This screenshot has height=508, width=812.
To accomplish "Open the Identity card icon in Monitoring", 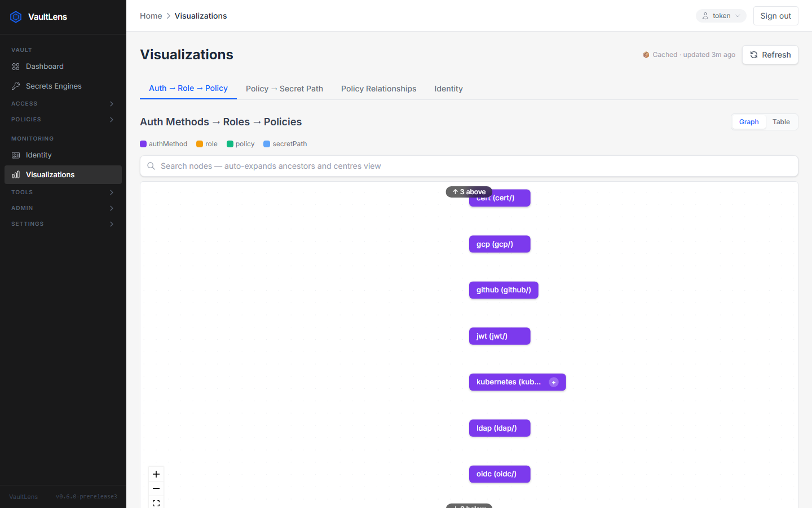I will coord(16,155).
